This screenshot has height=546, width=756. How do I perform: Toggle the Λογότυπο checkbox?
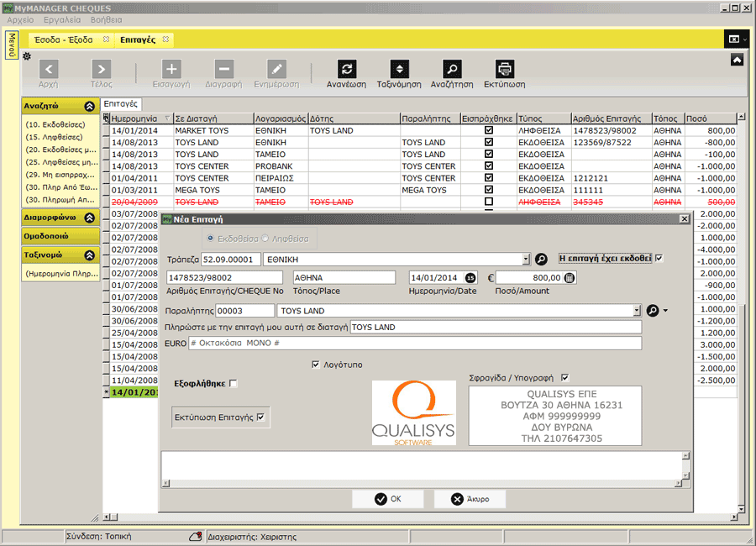(315, 365)
